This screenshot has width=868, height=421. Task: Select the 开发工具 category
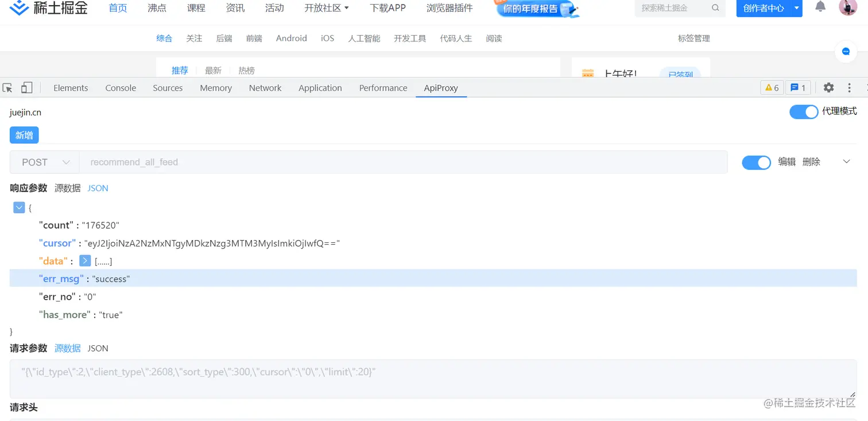(410, 38)
